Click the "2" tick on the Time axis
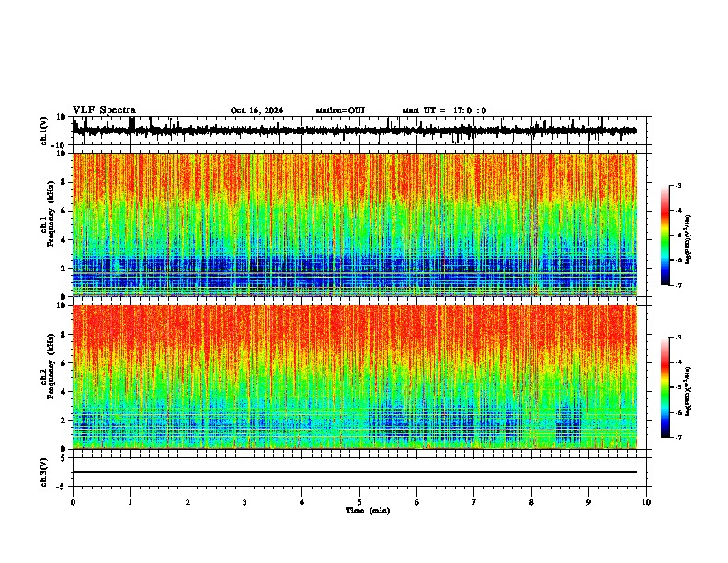 (188, 502)
